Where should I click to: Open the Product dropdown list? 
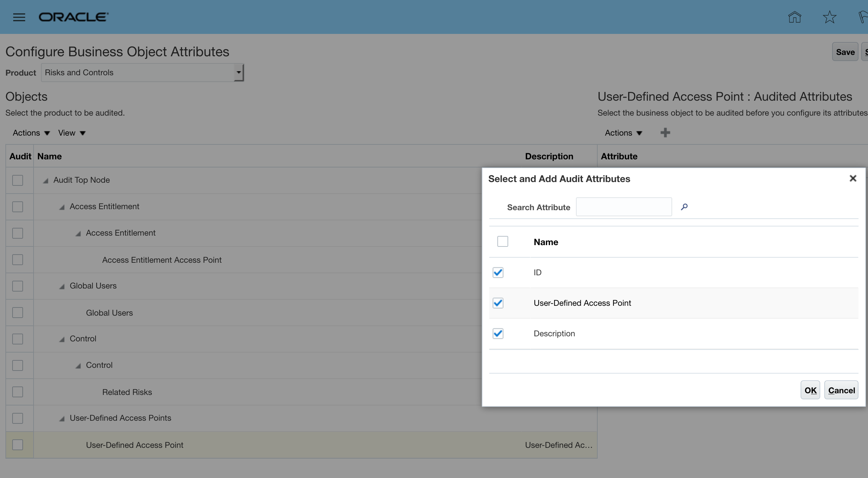[239, 72]
